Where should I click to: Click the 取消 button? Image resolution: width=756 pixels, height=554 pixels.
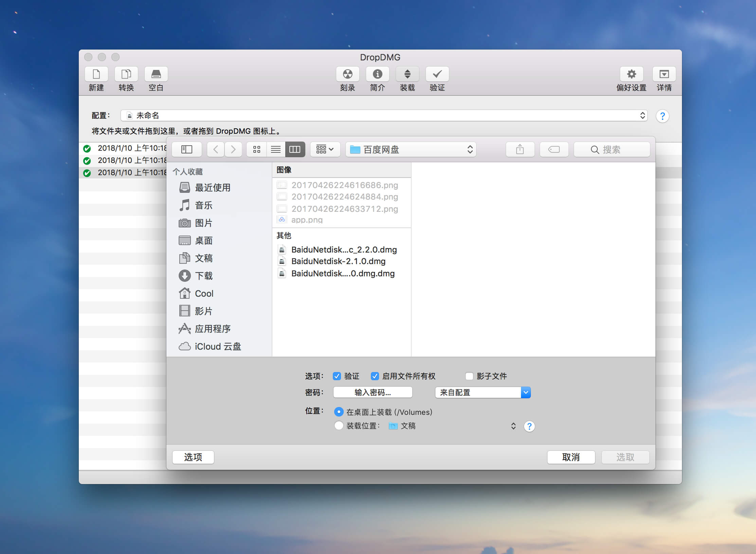coord(571,457)
